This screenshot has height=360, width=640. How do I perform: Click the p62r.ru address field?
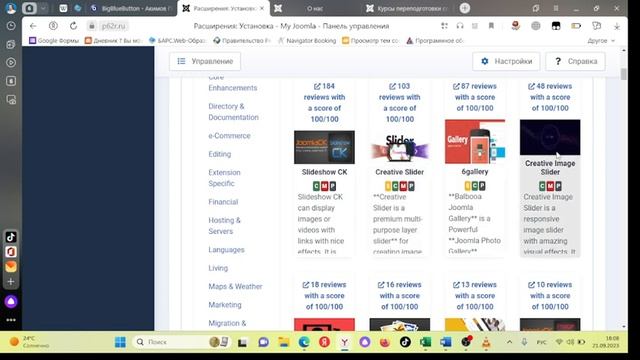[113, 26]
